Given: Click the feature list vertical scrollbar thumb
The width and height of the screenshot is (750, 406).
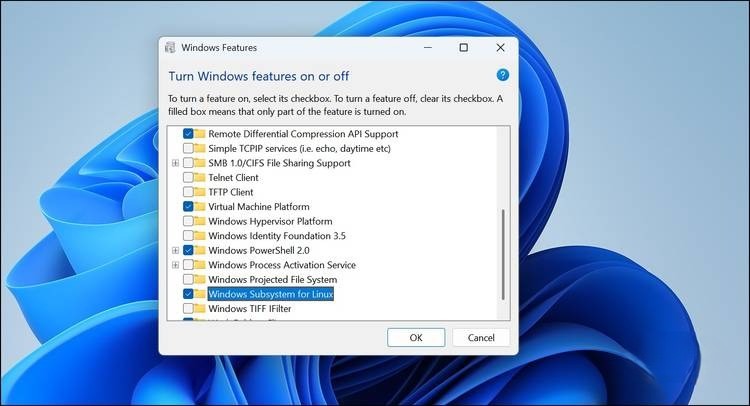Looking at the screenshot, I should click(503, 254).
